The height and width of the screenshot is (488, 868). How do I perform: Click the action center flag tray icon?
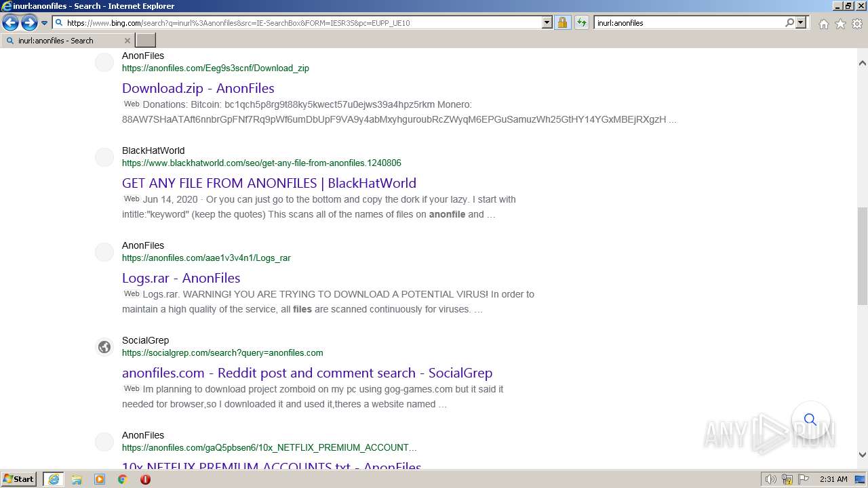click(x=804, y=479)
